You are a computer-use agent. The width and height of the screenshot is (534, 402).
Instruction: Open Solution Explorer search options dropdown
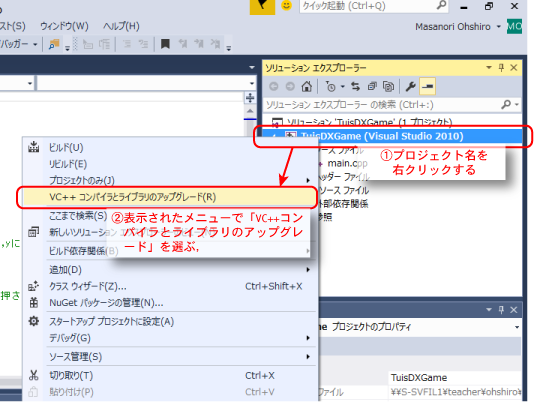click(517, 105)
